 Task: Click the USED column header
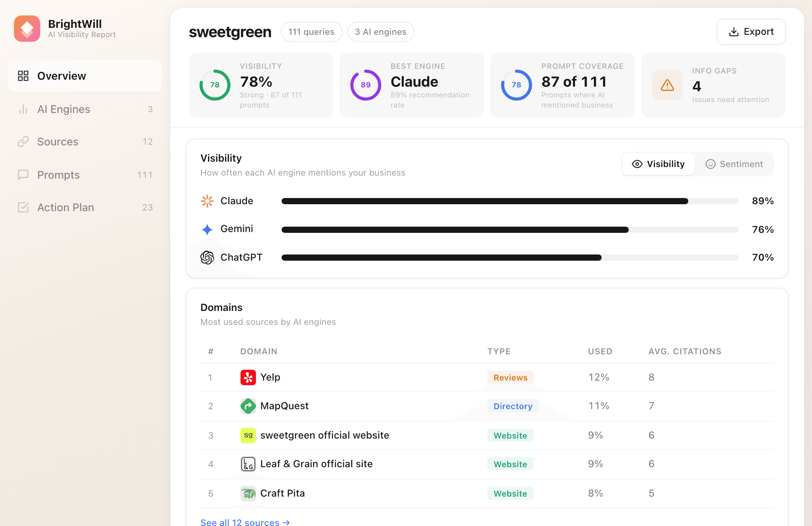[x=600, y=351]
